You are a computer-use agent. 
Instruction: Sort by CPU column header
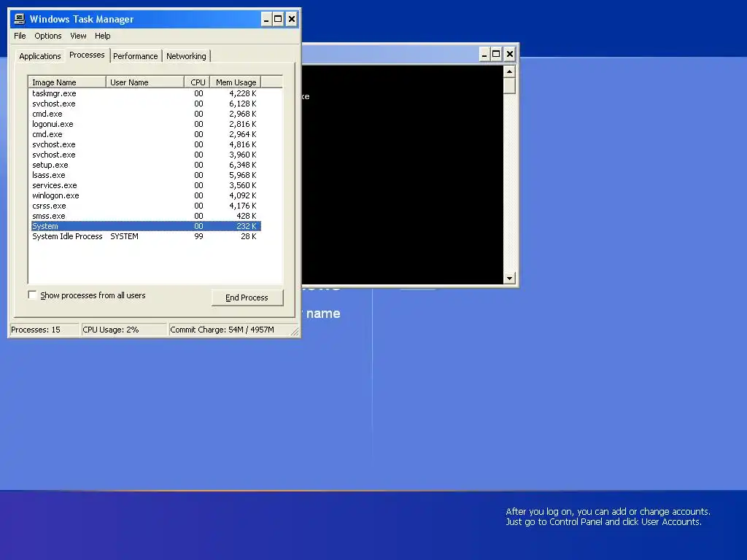[197, 82]
